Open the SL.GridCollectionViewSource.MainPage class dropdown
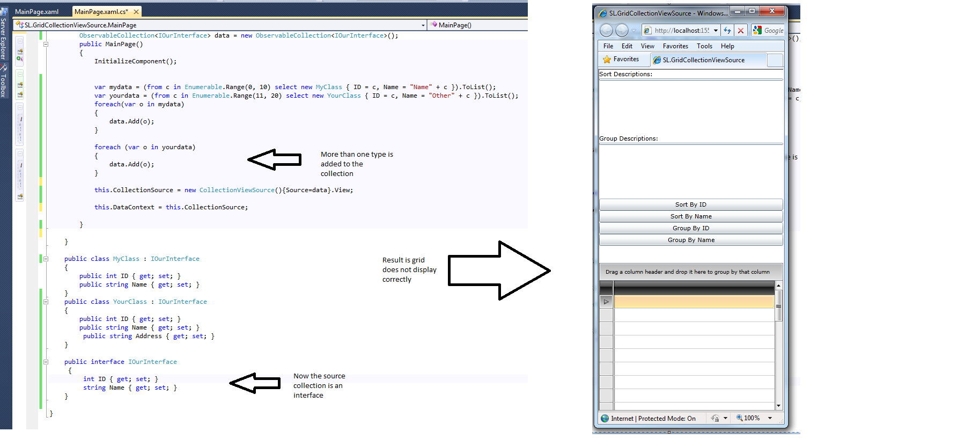Screen dimensions: 980x446 click(423, 25)
